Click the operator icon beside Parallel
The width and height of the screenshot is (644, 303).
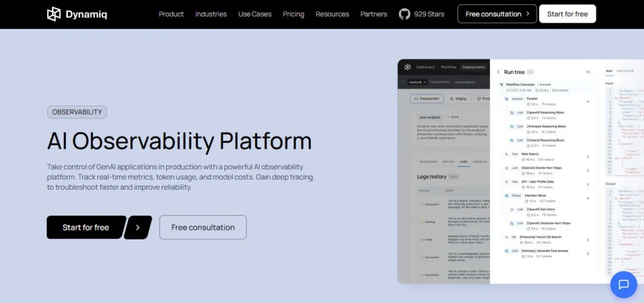(x=506, y=99)
